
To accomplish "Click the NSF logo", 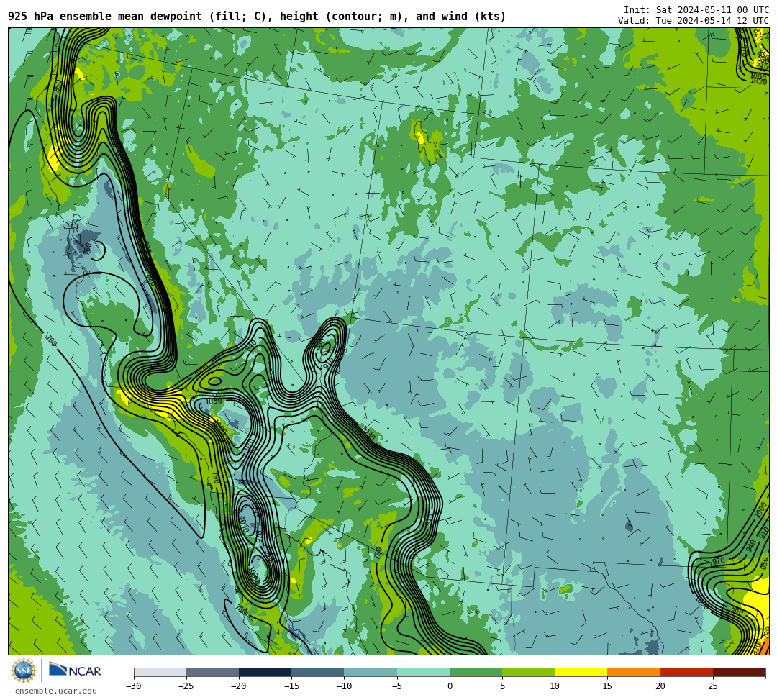I will [24, 671].
